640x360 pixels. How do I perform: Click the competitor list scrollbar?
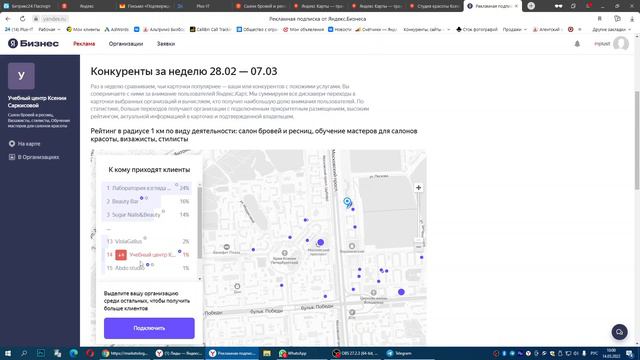click(x=200, y=222)
